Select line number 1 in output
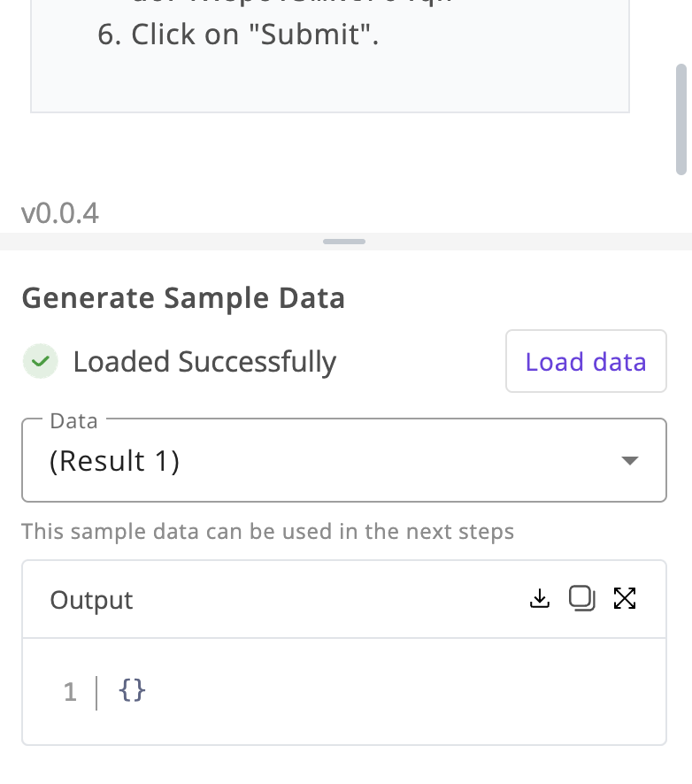This screenshot has width=692, height=784. (70, 693)
